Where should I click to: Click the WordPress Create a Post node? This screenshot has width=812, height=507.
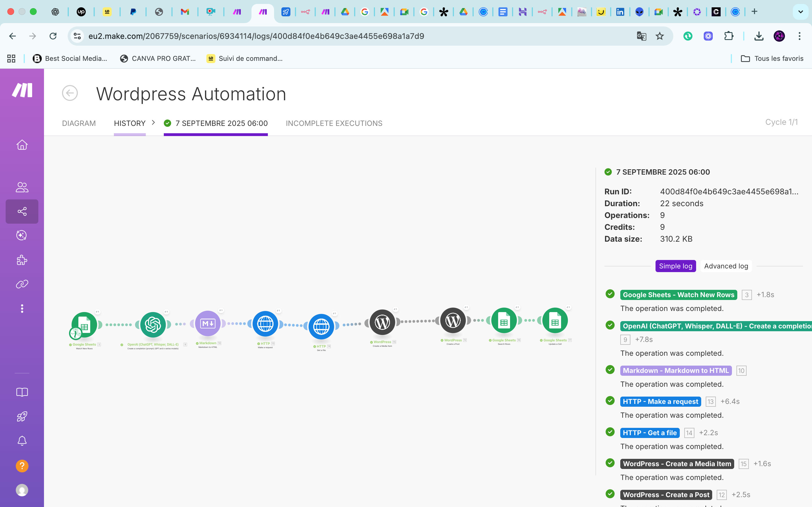(453, 321)
